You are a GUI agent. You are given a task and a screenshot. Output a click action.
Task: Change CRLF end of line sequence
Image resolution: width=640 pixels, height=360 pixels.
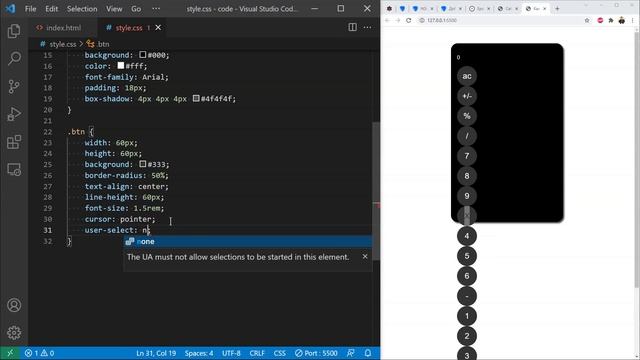tap(257, 353)
